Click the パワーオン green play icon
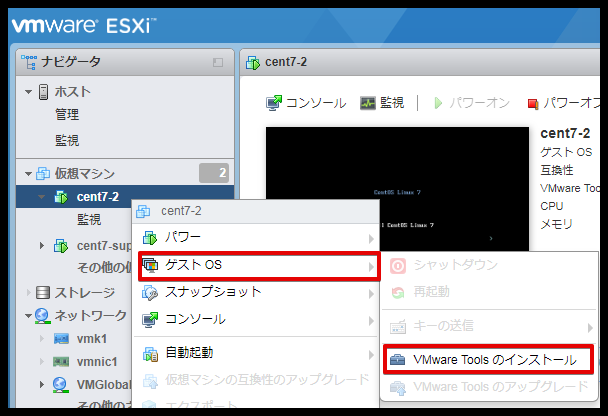The image size is (608, 416). coord(438,103)
